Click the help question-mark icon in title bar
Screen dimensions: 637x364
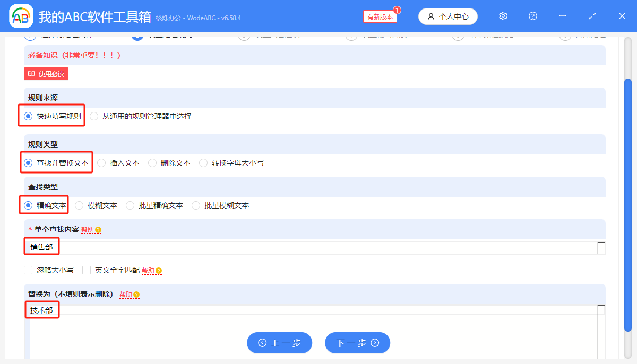[x=532, y=16]
